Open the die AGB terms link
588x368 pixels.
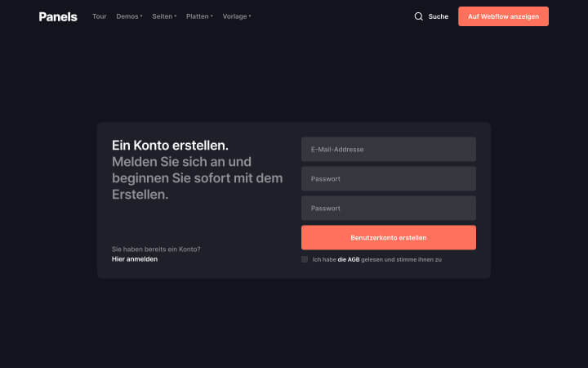point(349,259)
